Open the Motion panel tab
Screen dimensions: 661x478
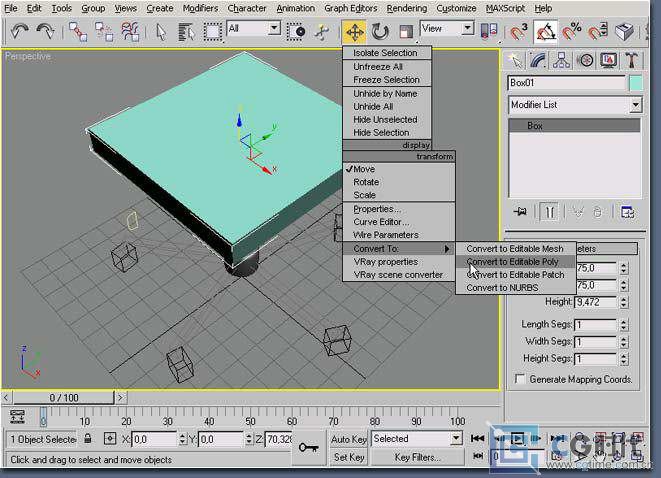coord(585,60)
